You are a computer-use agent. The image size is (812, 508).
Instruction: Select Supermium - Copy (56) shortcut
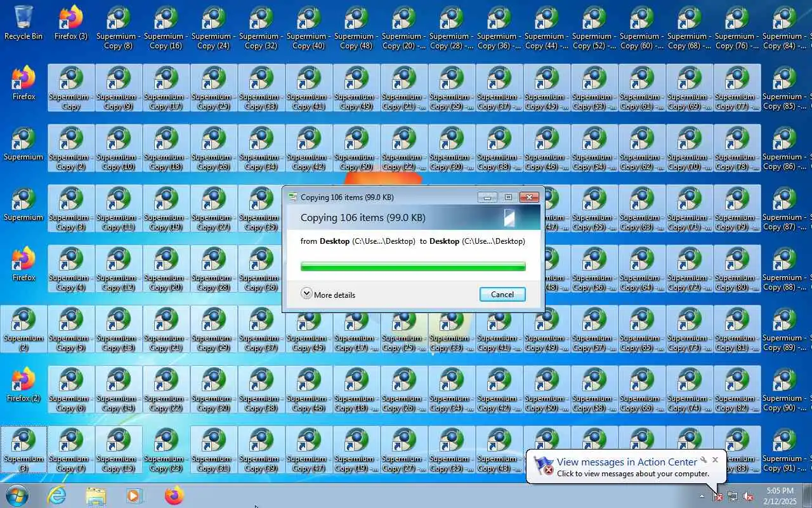(x=594, y=269)
